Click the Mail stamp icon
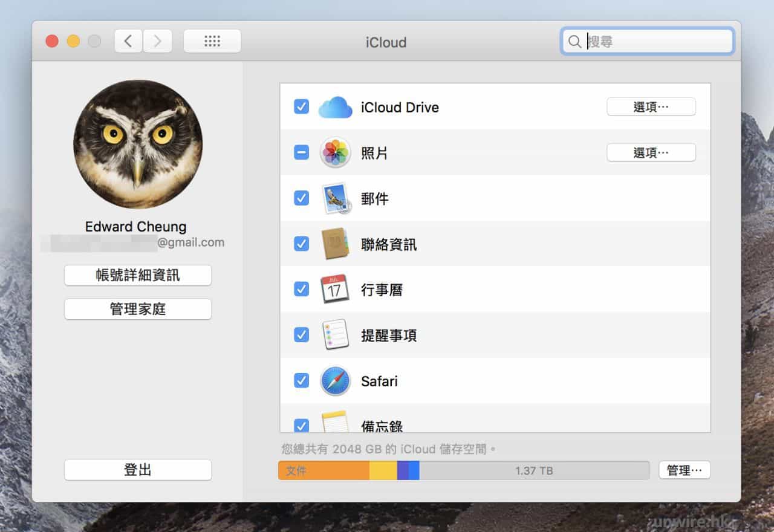 click(x=335, y=198)
